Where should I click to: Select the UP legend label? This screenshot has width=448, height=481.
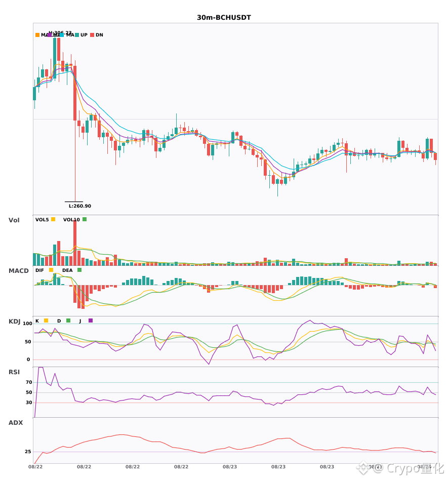[84, 35]
